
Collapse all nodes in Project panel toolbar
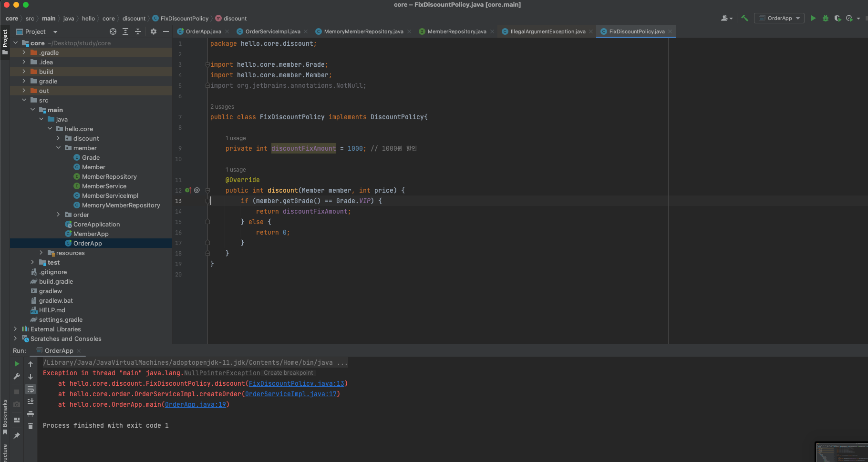point(138,31)
